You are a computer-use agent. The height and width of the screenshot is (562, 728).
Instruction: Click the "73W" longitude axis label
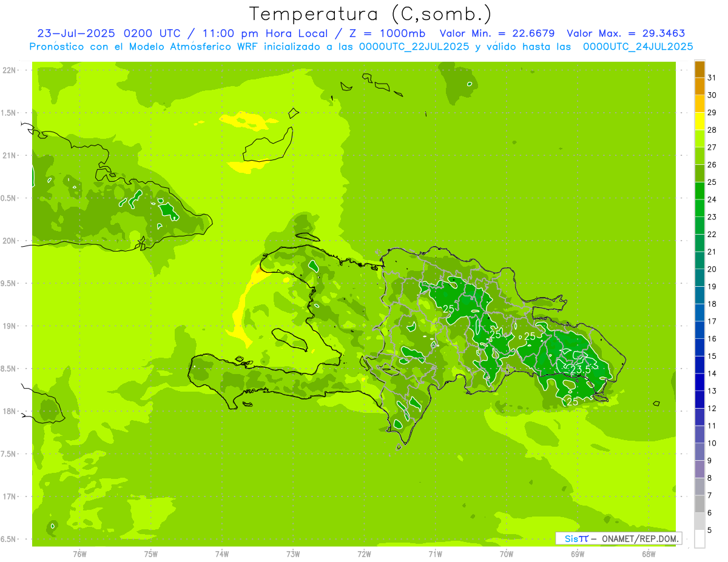coord(293,554)
